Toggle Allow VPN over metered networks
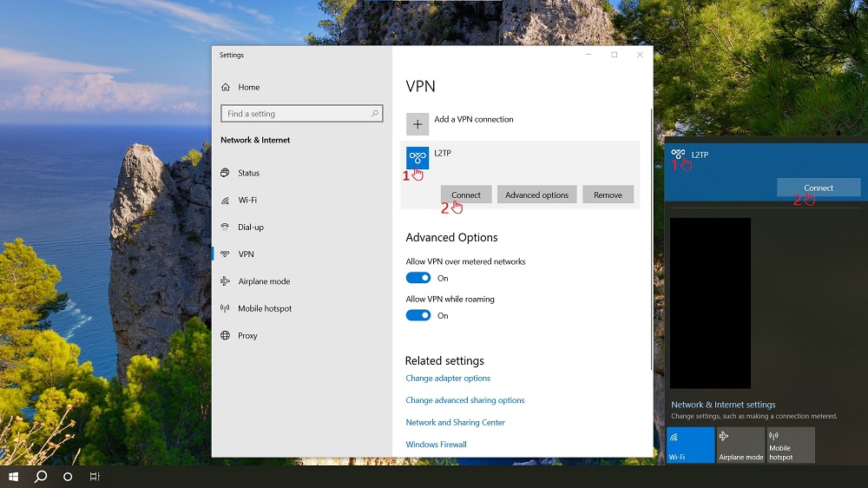The image size is (868, 488). 418,278
